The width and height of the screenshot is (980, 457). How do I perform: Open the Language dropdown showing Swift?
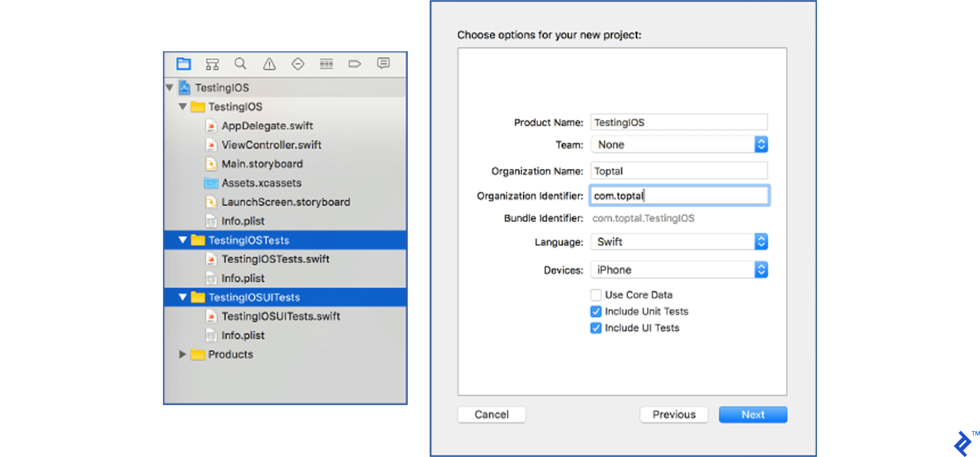(679, 242)
